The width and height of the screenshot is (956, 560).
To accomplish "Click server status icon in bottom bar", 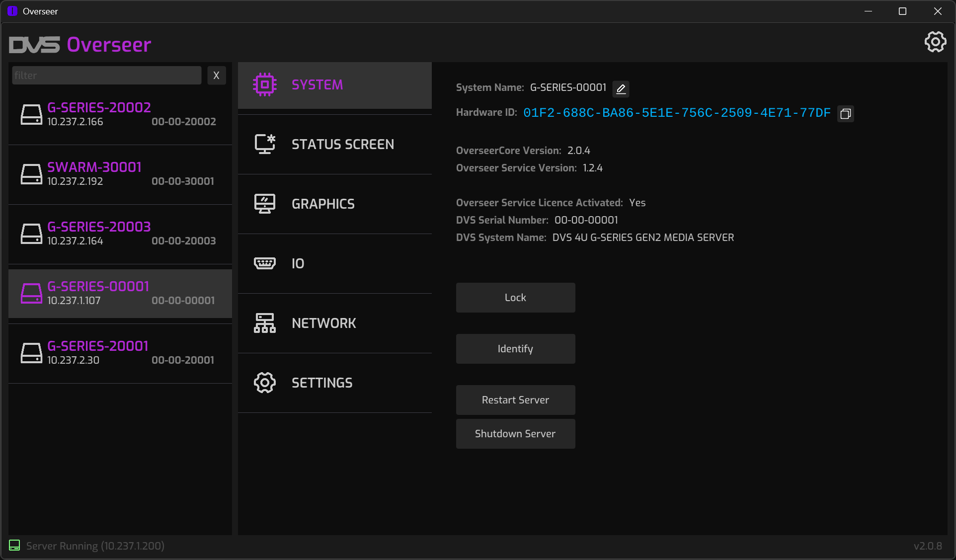I will point(14,546).
